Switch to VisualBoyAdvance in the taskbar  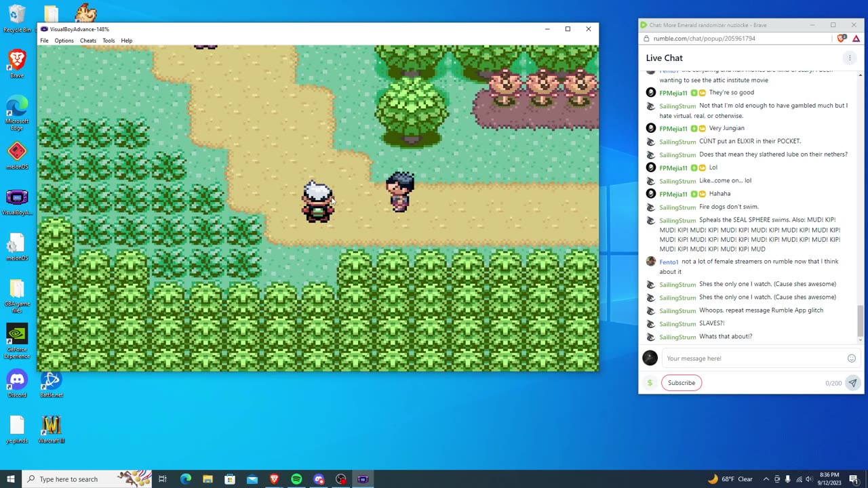click(x=363, y=479)
